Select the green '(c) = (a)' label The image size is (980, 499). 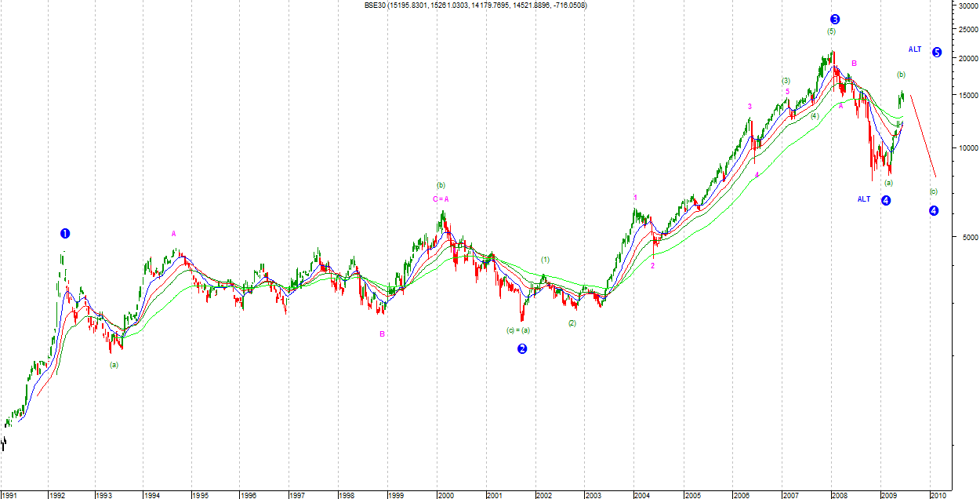click(518, 330)
